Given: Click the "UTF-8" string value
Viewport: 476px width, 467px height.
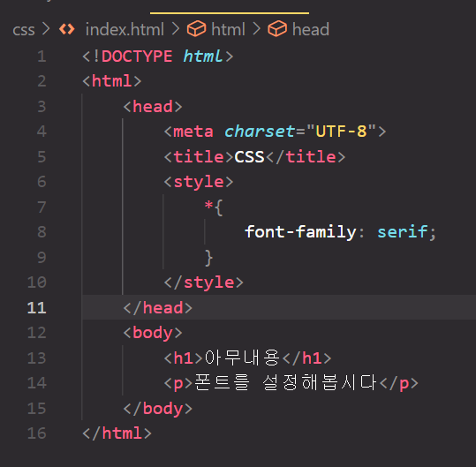Looking at the screenshot, I should (341, 132).
